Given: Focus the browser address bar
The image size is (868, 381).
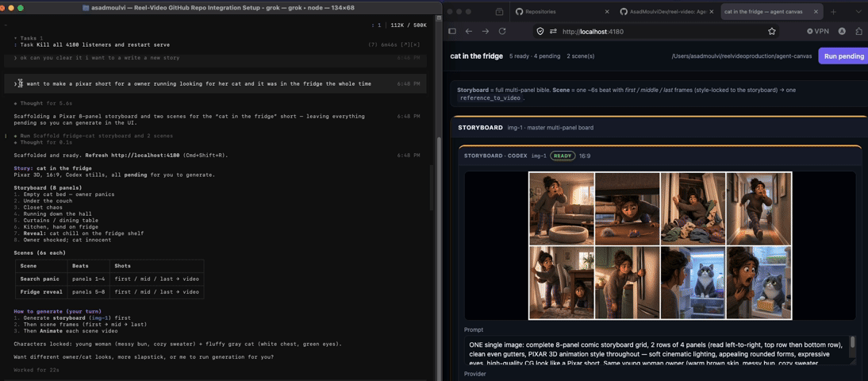Looking at the screenshot, I should pos(656,32).
